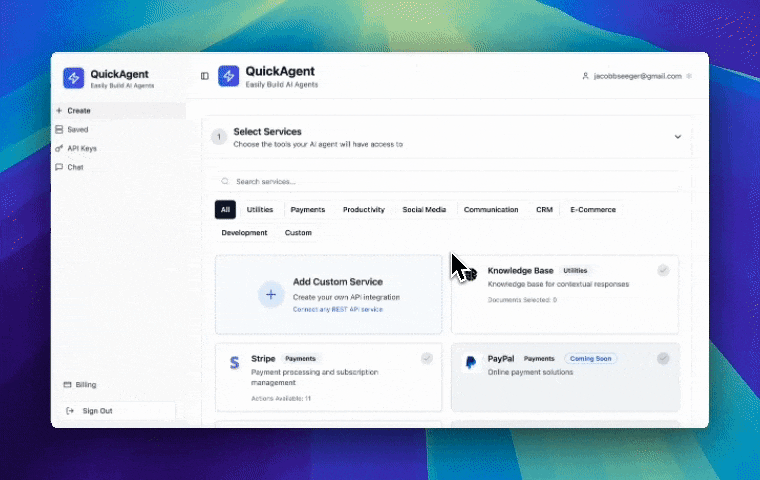This screenshot has width=760, height=480.
Task: Toggle the sidebar panel icon
Action: tap(205, 76)
